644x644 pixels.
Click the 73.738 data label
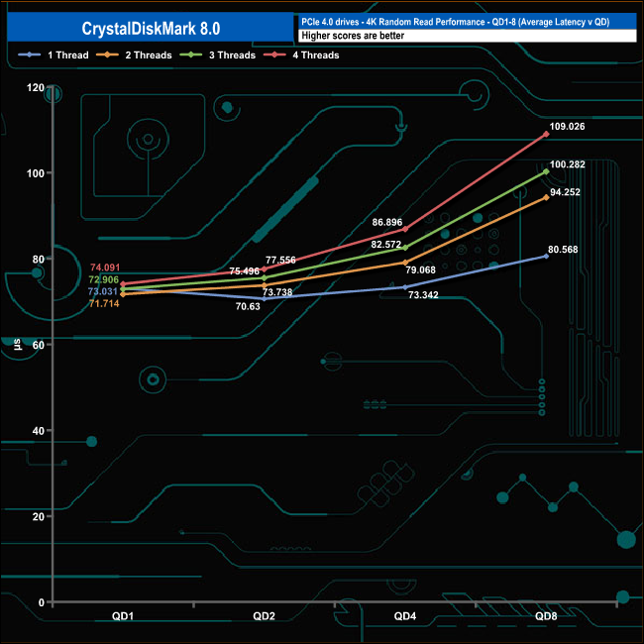click(x=277, y=292)
